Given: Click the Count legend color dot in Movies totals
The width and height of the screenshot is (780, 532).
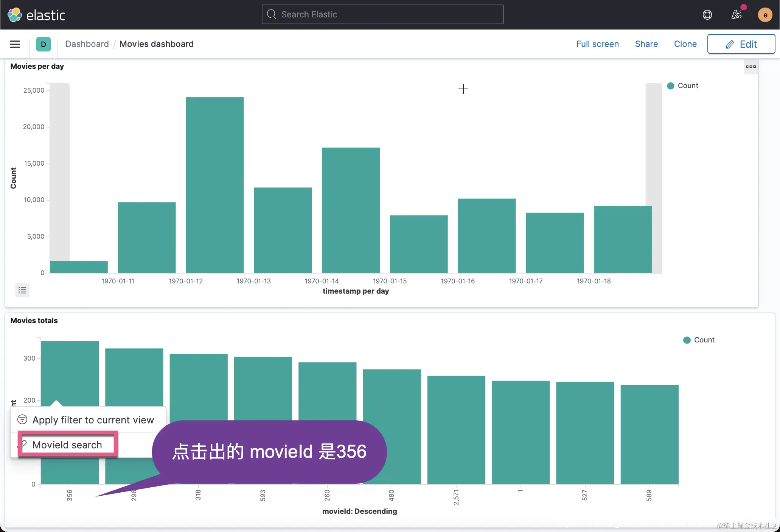Looking at the screenshot, I should [x=687, y=340].
